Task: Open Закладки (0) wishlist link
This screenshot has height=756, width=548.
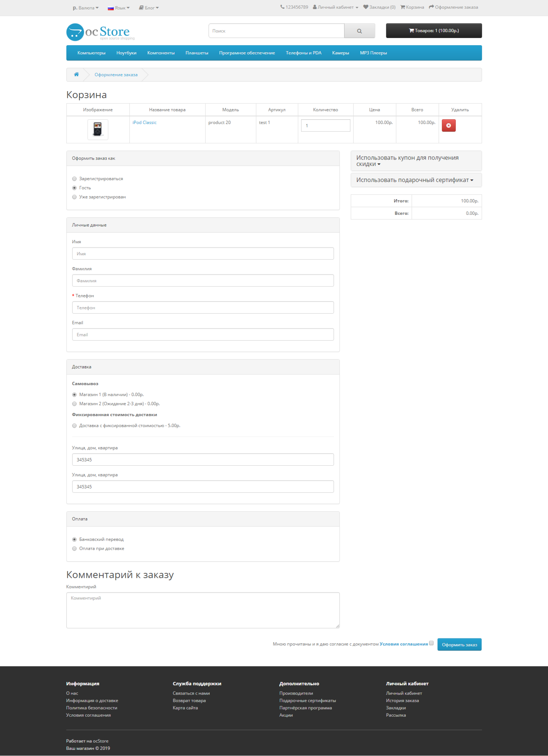Action: coord(379,7)
